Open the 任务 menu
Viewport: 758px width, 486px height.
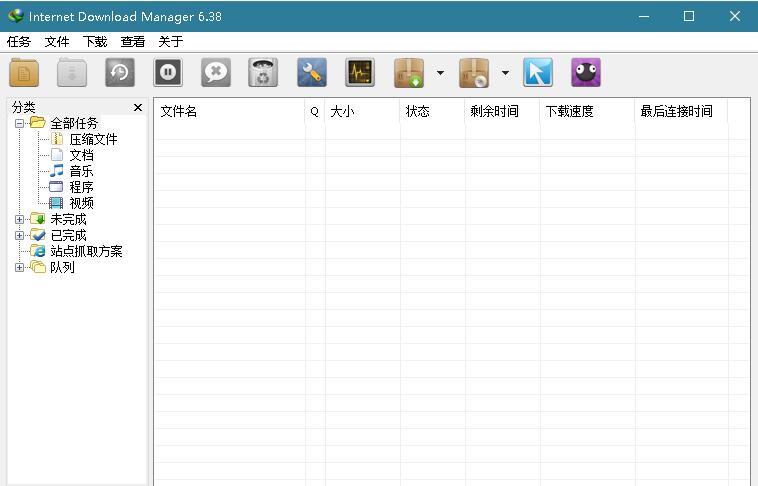click(19, 42)
